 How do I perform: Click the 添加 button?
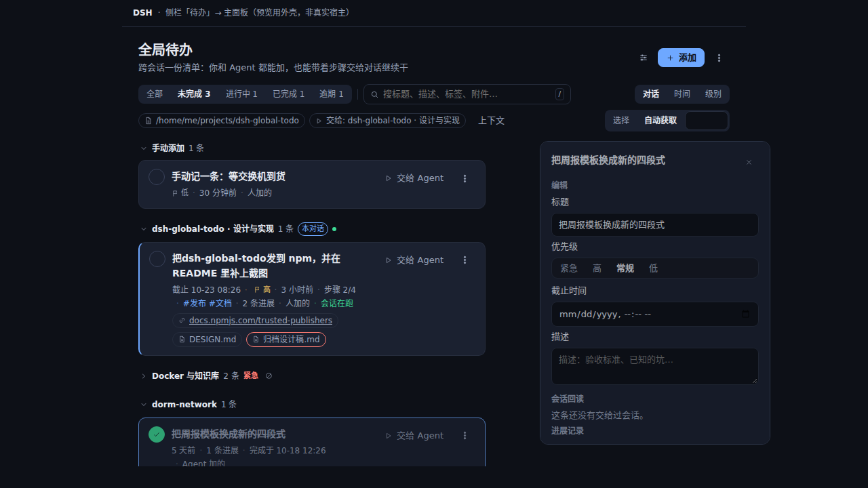click(x=681, y=58)
